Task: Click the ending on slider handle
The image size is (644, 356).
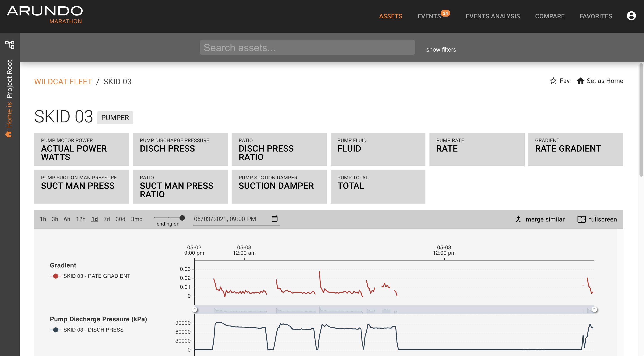Action: (x=182, y=218)
